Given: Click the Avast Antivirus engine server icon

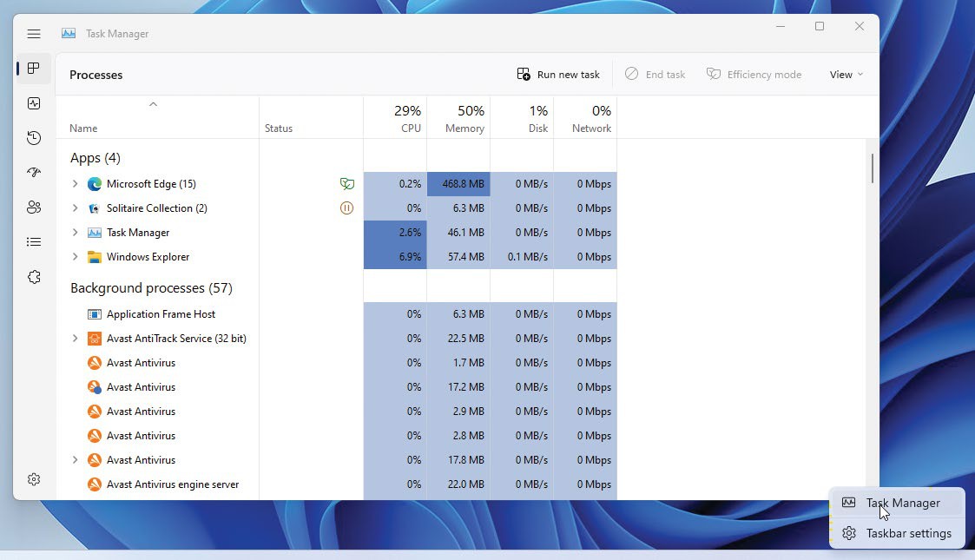Looking at the screenshot, I should pos(95,484).
